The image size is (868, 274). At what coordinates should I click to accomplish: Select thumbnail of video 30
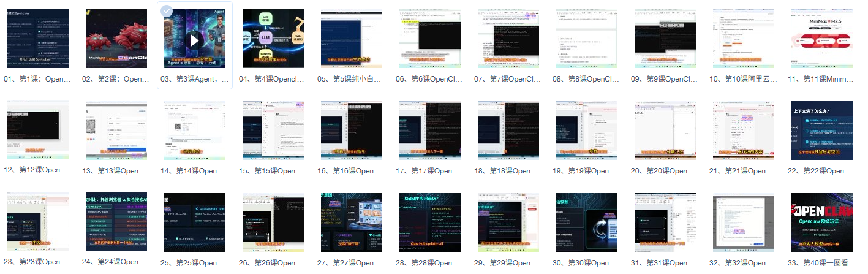587,222
